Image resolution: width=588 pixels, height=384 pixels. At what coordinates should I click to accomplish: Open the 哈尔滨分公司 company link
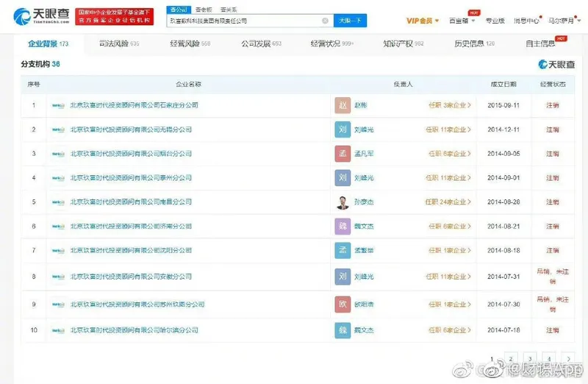135,330
